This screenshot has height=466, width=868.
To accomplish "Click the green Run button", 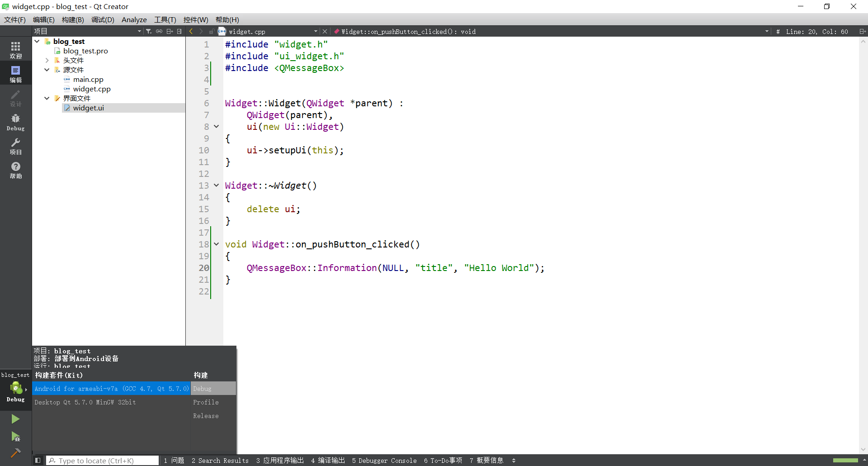I will (x=15, y=419).
